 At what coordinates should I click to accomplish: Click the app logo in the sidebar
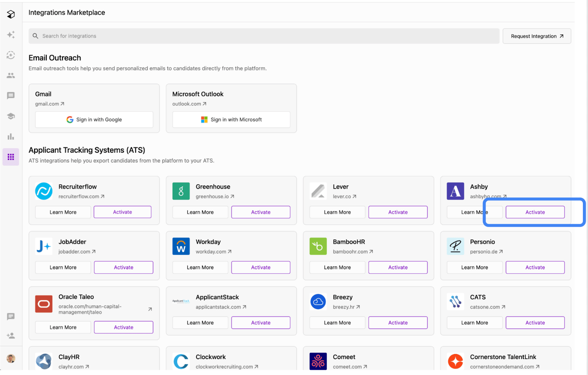pos(11,14)
